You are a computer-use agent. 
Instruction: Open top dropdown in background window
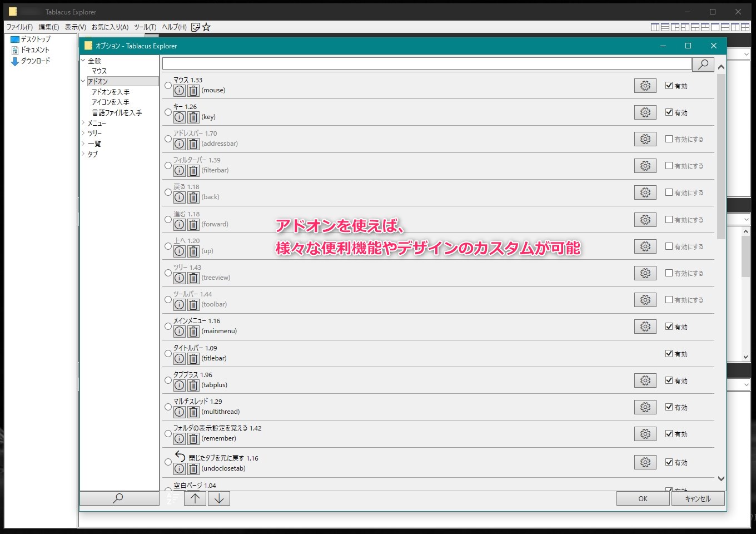[745, 54]
